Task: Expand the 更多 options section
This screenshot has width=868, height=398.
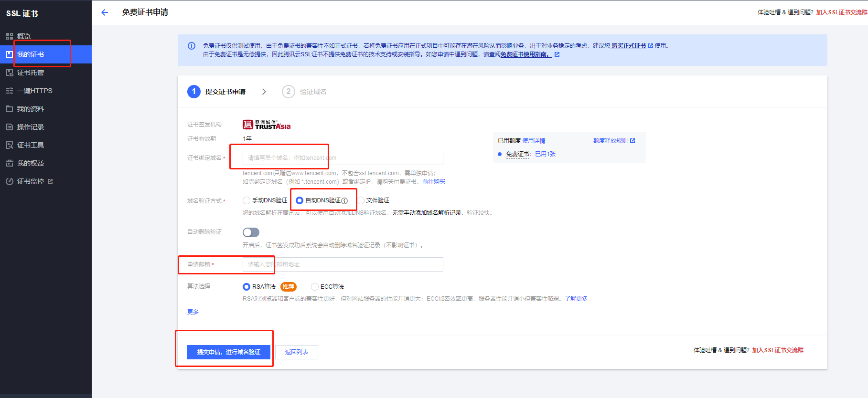Action: click(x=193, y=312)
